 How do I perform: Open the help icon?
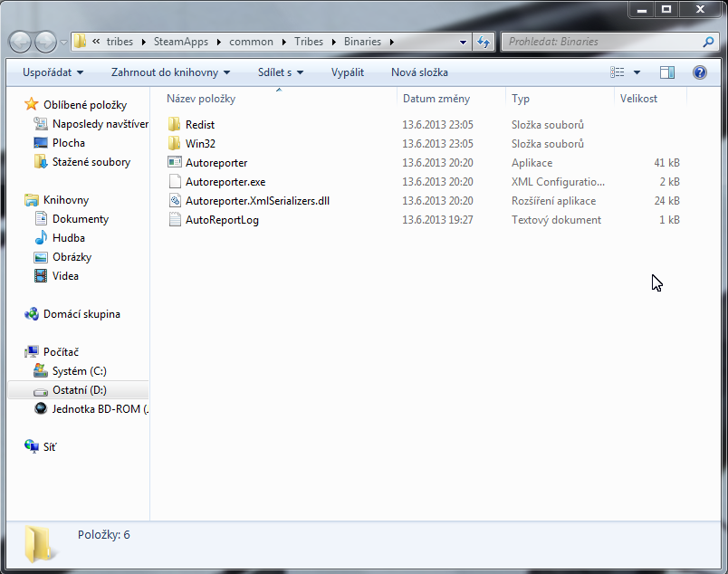pyautogui.click(x=700, y=72)
